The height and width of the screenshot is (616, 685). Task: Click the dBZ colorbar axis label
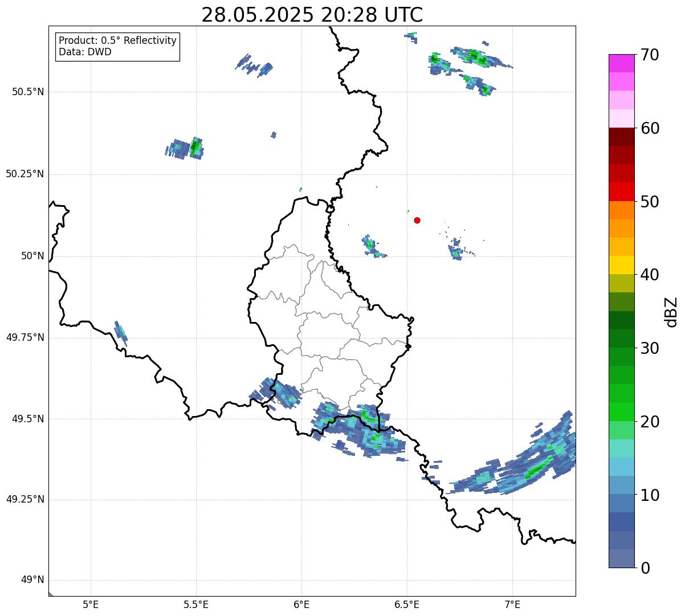[672, 312]
